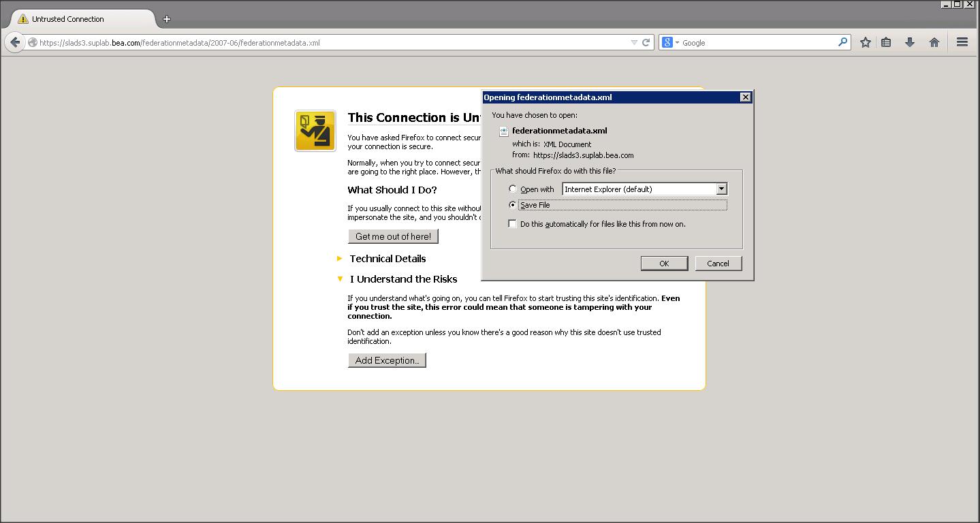
Task: Click the federationmetadata.xml file name text
Action: coord(559,131)
